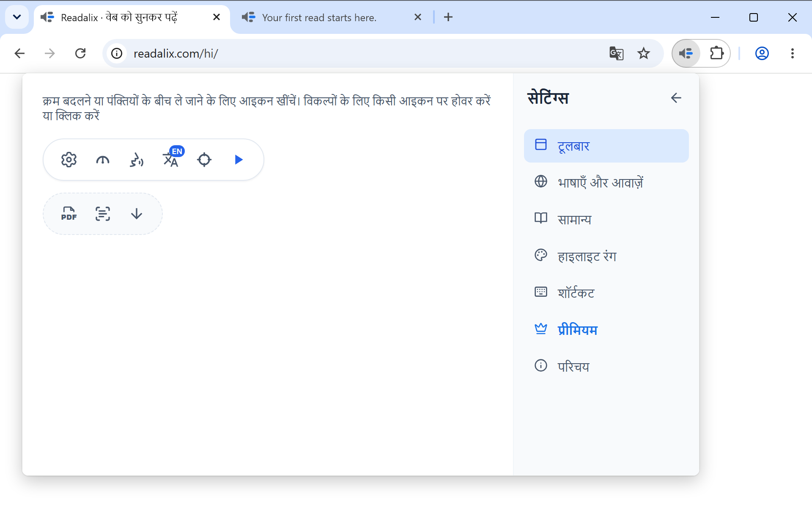Open परिचय about section
The image size is (812, 508).
[x=606, y=367]
